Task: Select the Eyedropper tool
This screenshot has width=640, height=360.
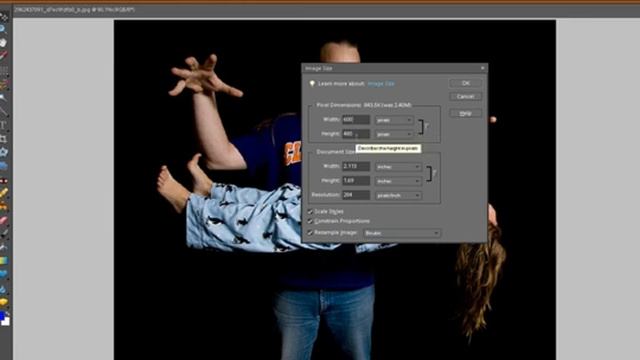Action: click(x=3, y=55)
